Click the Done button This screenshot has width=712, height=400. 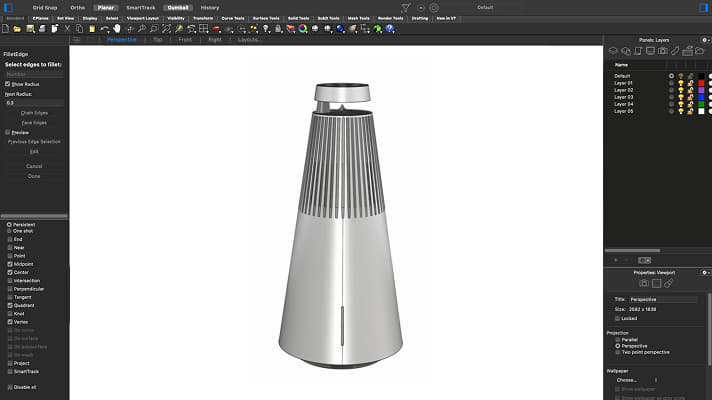pos(34,176)
